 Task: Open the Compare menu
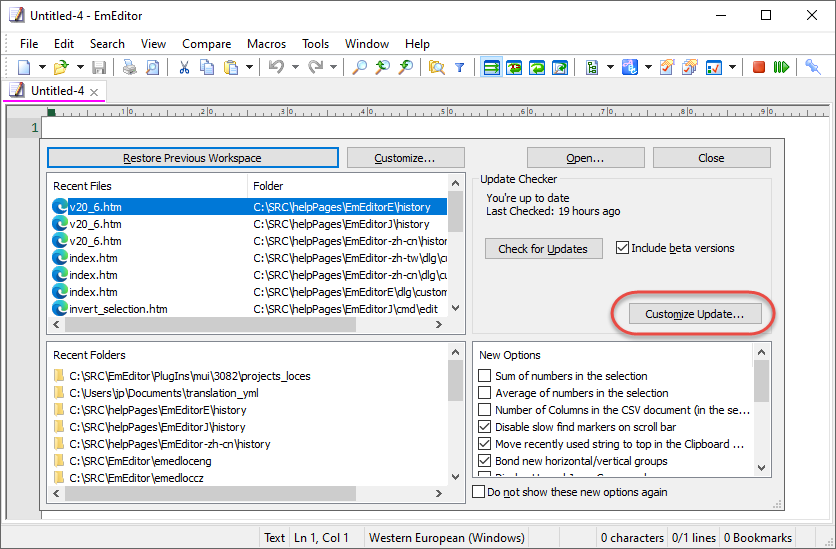pyautogui.click(x=206, y=44)
